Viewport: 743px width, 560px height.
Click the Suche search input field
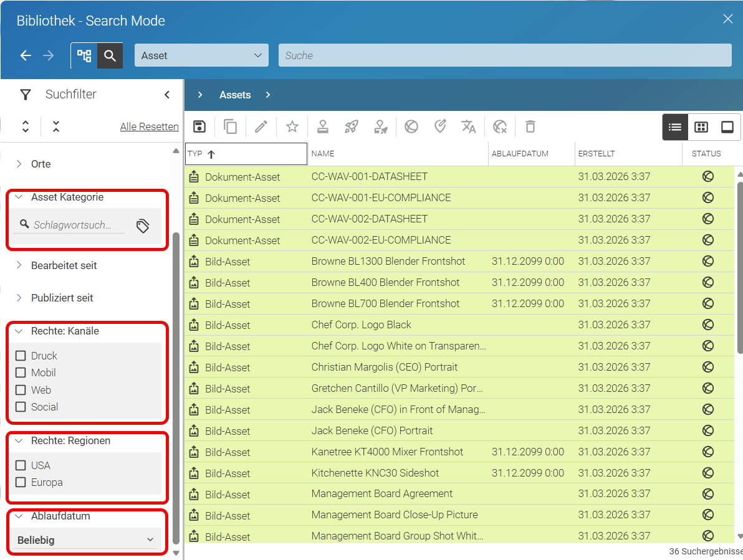pyautogui.click(x=505, y=55)
